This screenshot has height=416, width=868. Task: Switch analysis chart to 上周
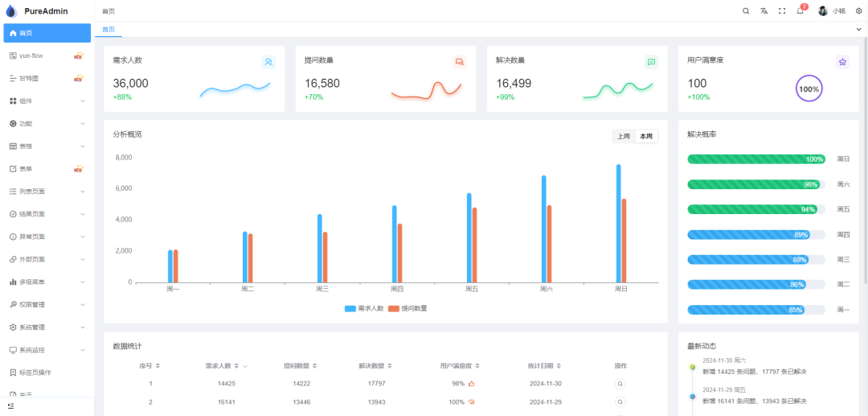click(x=624, y=136)
